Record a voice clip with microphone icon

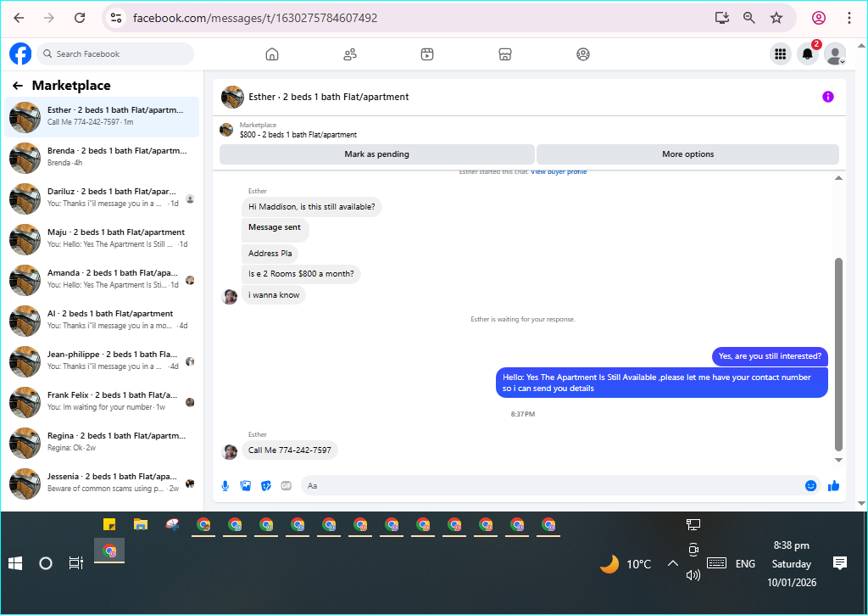[225, 486]
